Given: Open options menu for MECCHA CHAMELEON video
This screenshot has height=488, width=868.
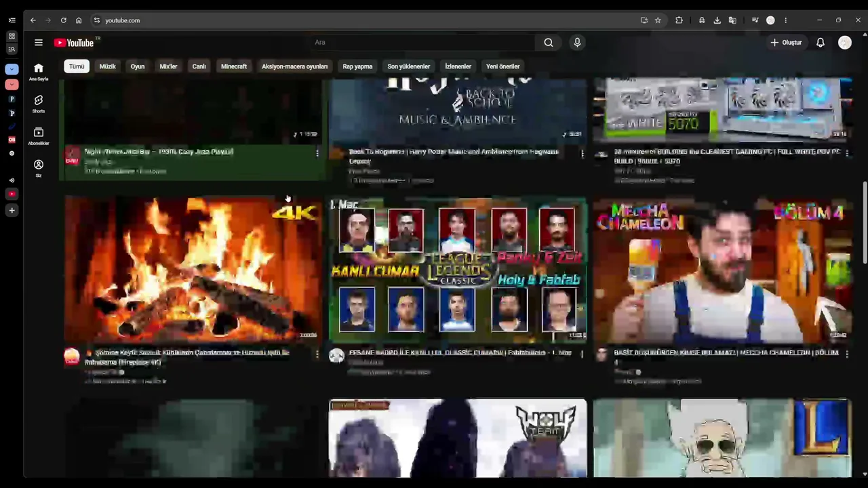Looking at the screenshot, I should (846, 354).
